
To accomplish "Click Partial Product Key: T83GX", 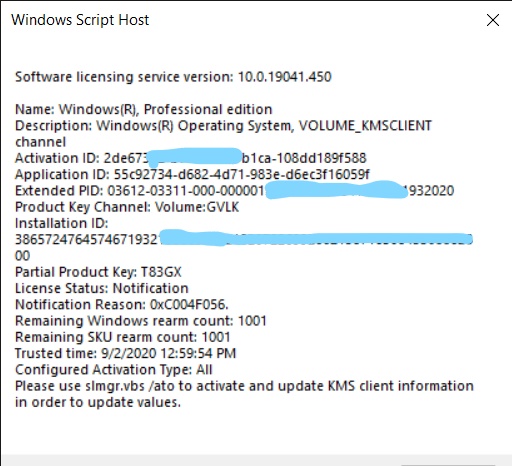I will coord(98,272).
